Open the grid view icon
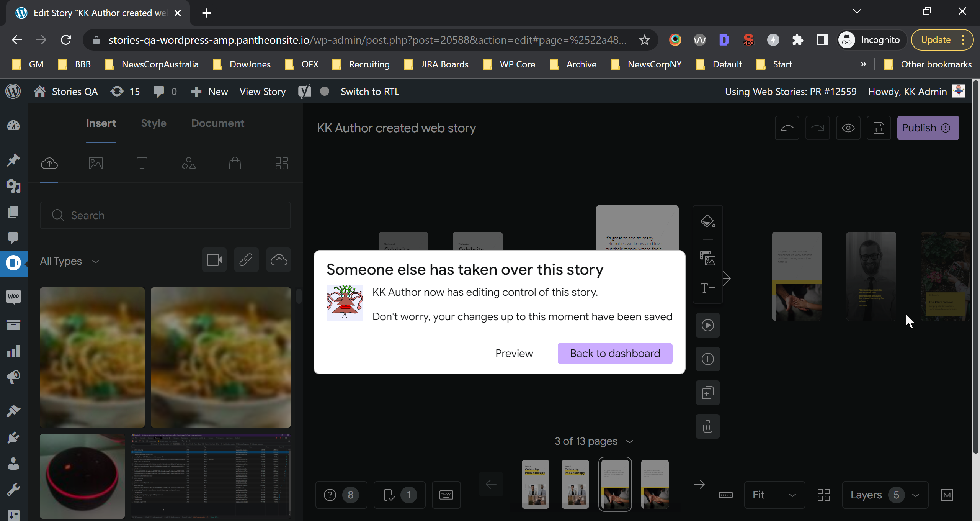Screen dimensions: 980x521 [823, 495]
